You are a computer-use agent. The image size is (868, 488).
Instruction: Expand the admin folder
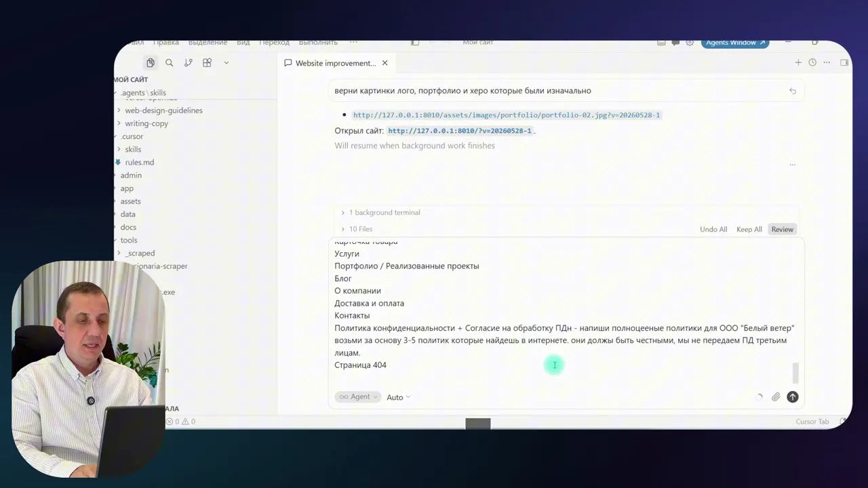coord(131,176)
